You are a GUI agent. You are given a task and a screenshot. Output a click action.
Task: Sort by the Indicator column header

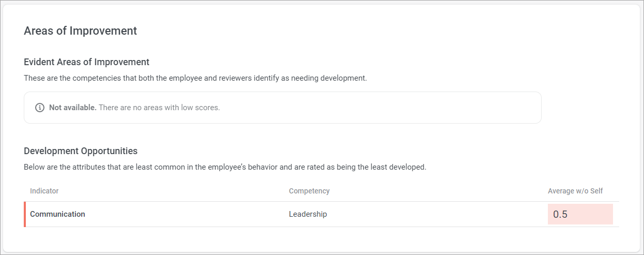point(44,191)
